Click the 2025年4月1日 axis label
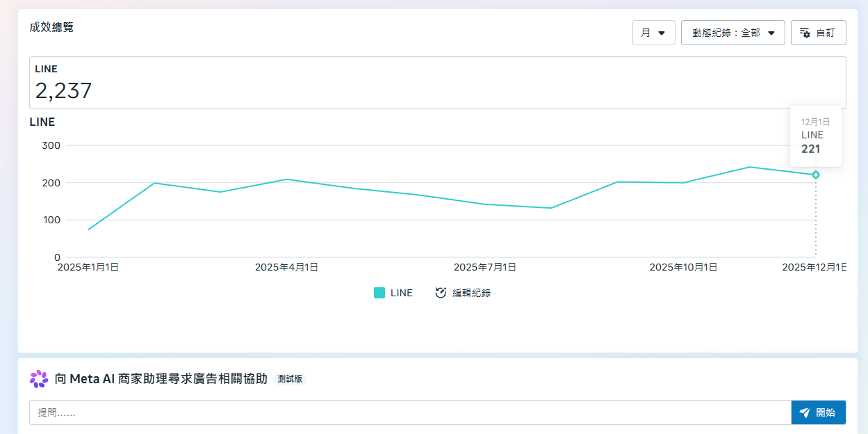 pyautogui.click(x=286, y=267)
